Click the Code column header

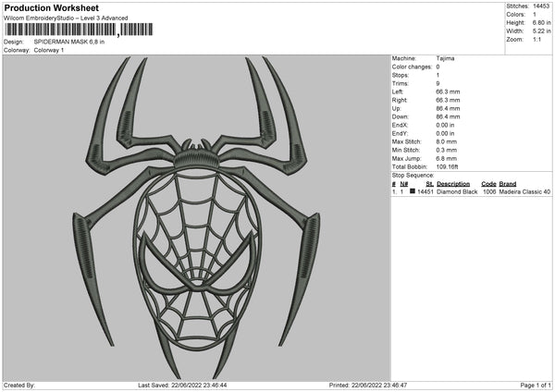pos(488,184)
